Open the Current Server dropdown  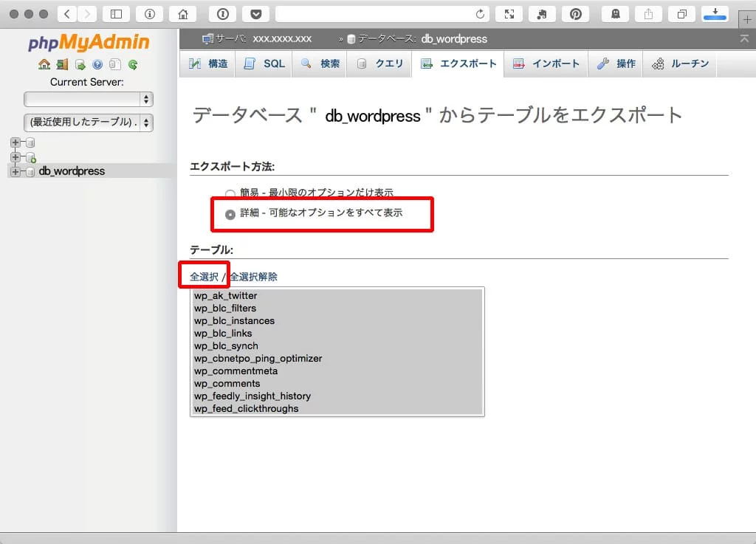[x=89, y=99]
